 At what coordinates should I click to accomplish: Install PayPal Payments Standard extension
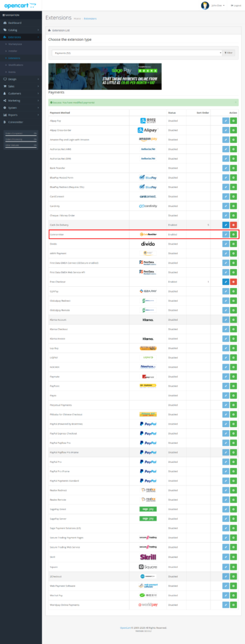[x=234, y=480]
